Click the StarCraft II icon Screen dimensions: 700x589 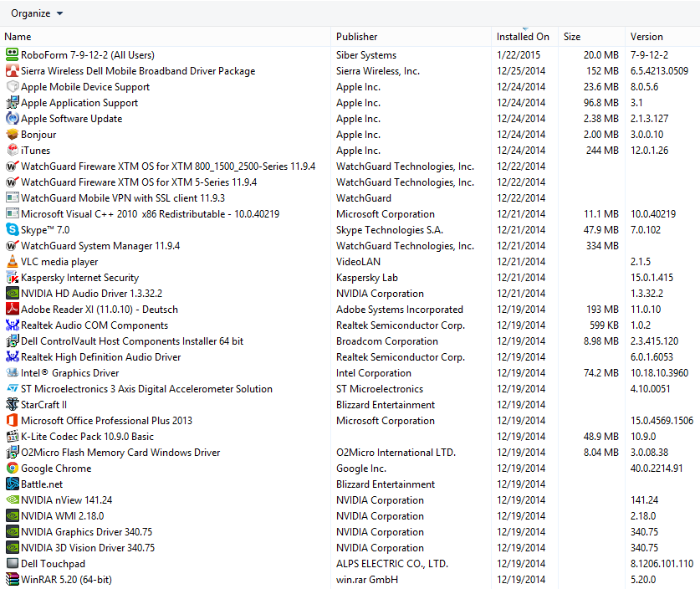tap(12, 405)
